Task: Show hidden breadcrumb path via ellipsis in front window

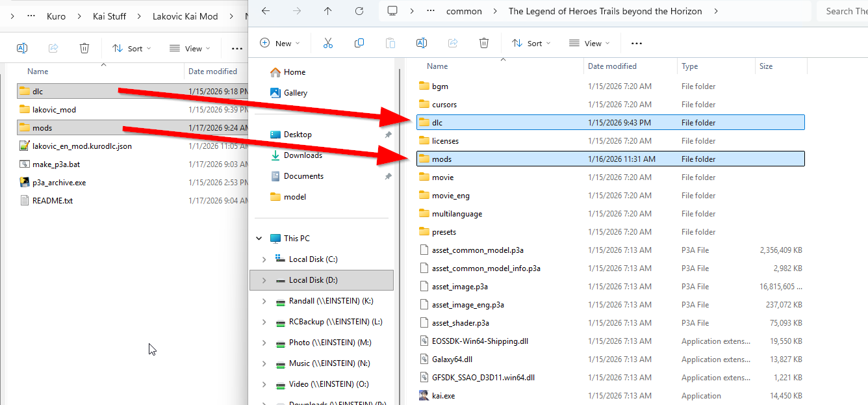Action: click(x=431, y=11)
